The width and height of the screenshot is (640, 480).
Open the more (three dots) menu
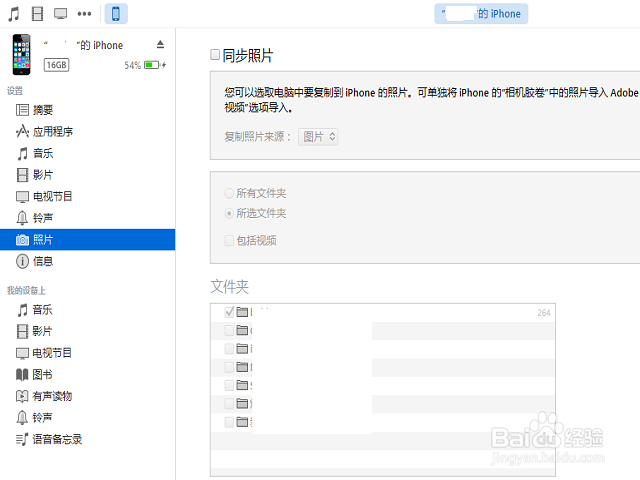click(x=84, y=14)
